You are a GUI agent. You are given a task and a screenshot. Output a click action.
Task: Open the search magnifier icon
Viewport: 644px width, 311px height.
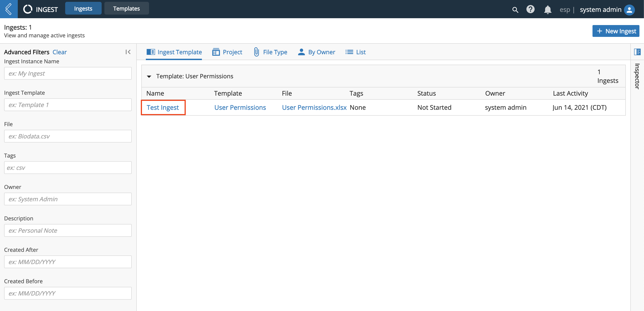point(515,10)
